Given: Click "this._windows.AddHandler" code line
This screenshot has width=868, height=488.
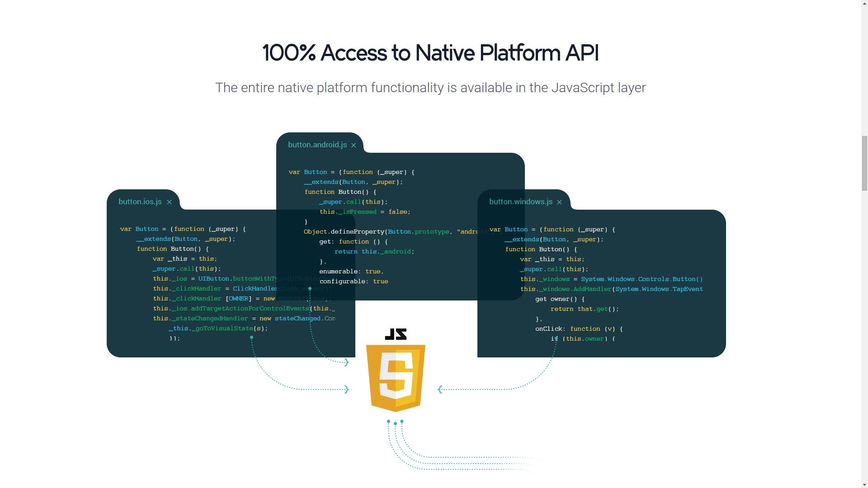Looking at the screenshot, I should tap(611, 289).
